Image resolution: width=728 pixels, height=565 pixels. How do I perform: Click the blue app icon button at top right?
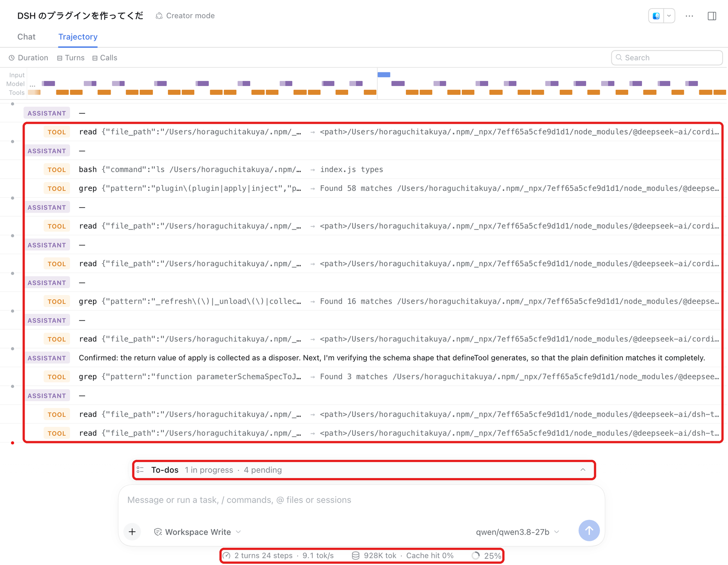point(656,16)
